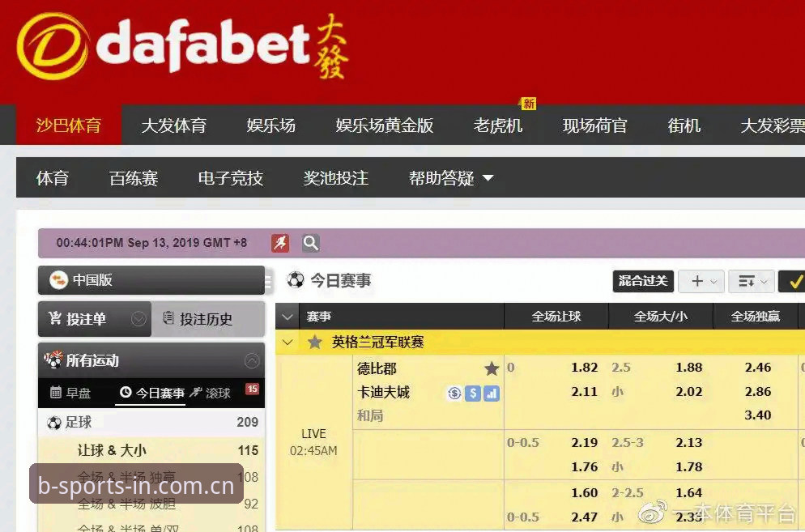
Task: Open match statistics bar chart icon
Action: 492,394
